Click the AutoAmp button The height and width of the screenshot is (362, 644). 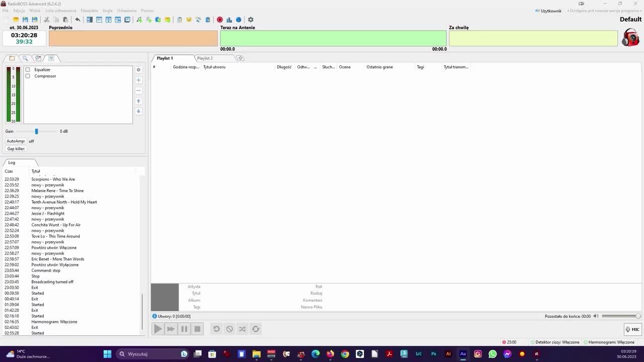point(16,141)
